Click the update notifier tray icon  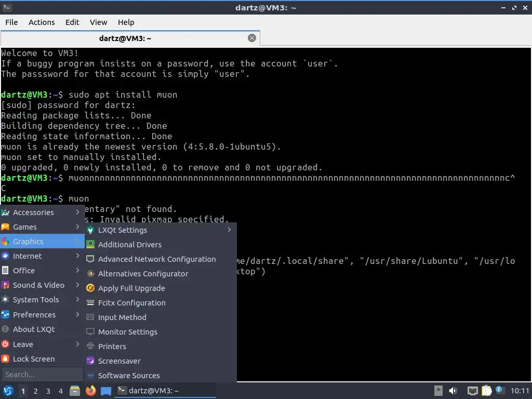point(499,390)
